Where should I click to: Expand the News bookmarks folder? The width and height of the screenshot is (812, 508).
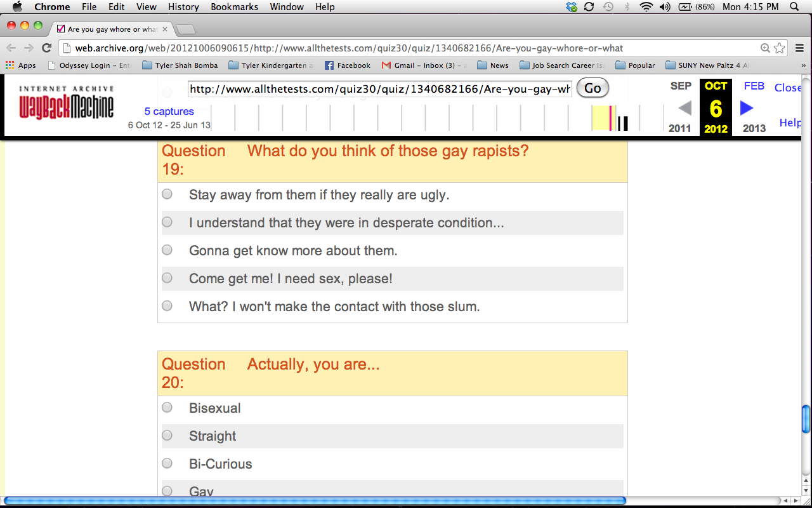click(x=492, y=65)
